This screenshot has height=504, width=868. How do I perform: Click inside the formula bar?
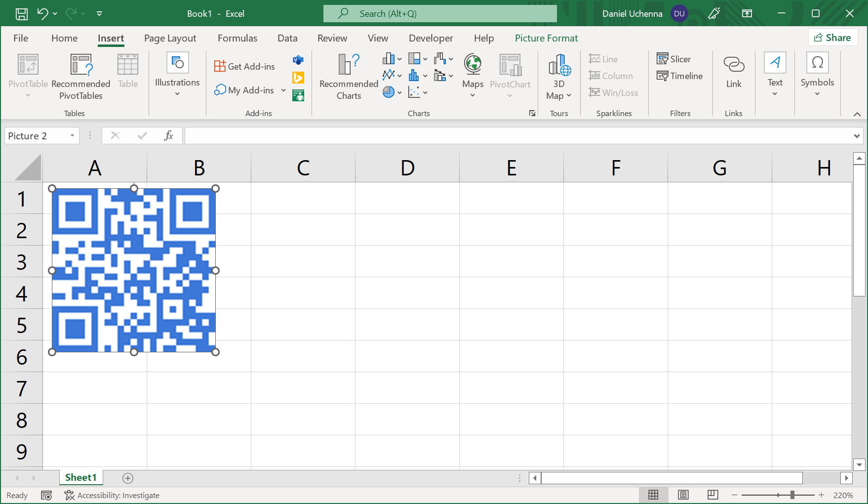pos(518,136)
